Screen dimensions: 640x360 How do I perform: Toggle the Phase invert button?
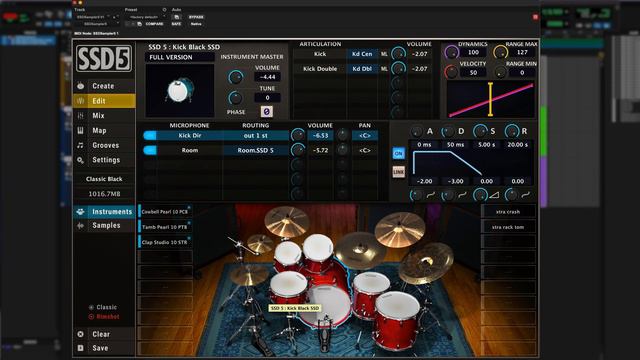click(266, 111)
